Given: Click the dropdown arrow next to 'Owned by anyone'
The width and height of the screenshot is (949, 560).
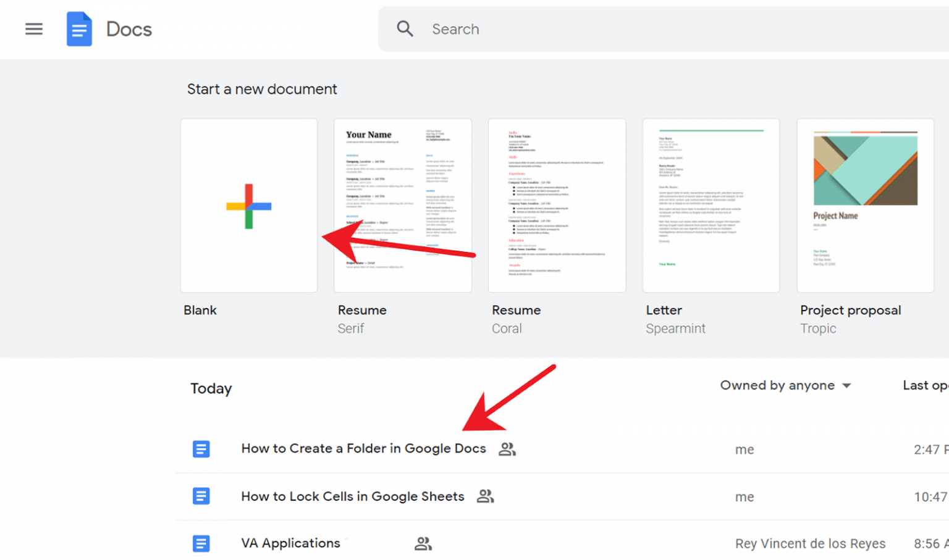Looking at the screenshot, I should click(848, 385).
